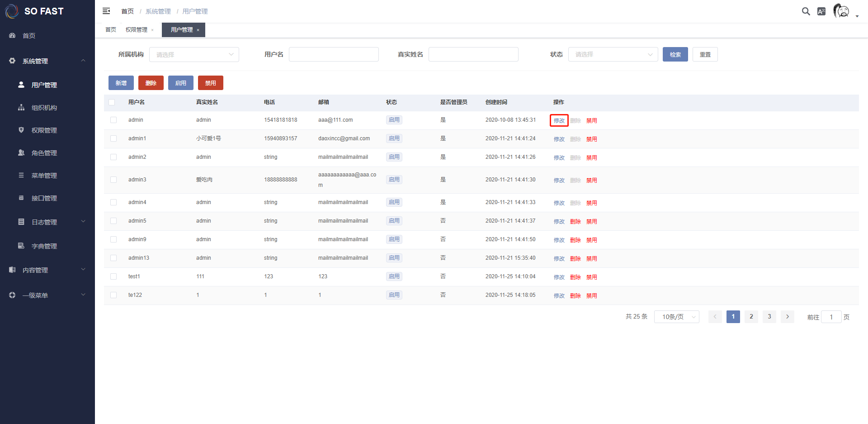This screenshot has width=868, height=424.
Task: Open the 状态 filter dropdown
Action: (613, 54)
